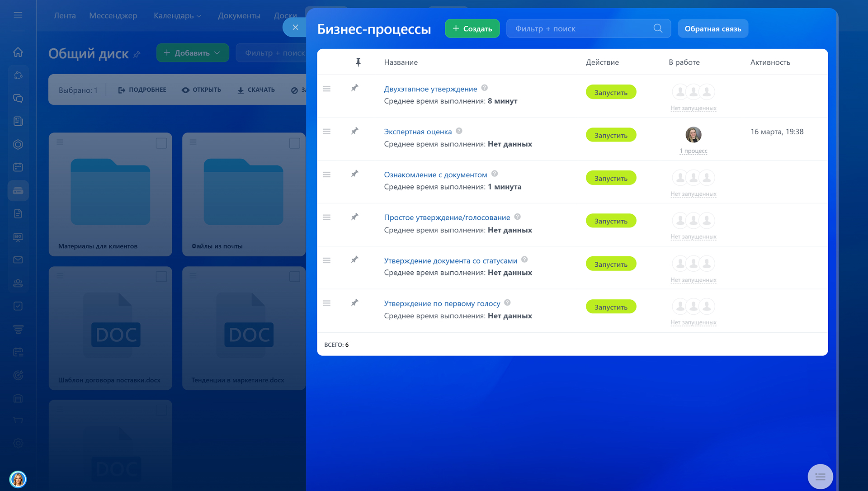The image size is (868, 491).
Task: Expand the Добавить dropdown button
Action: tap(193, 53)
